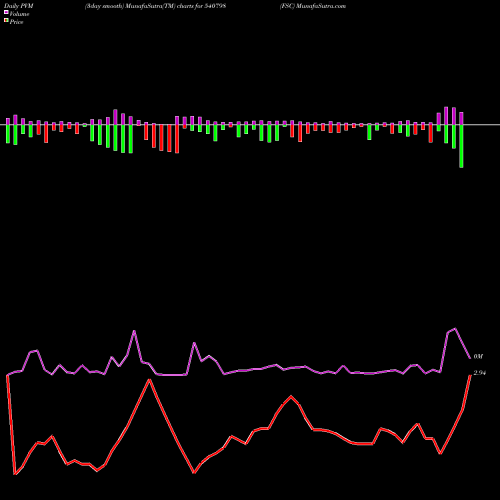500x500 pixels.
Task: Click the 'Volume' legend label
Action: pyautogui.click(x=19, y=14)
